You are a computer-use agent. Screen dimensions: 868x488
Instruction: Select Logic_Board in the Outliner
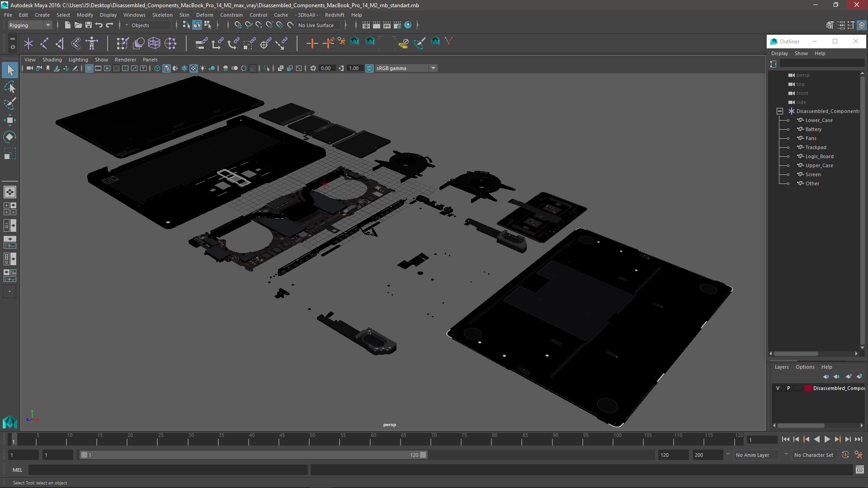click(x=819, y=156)
